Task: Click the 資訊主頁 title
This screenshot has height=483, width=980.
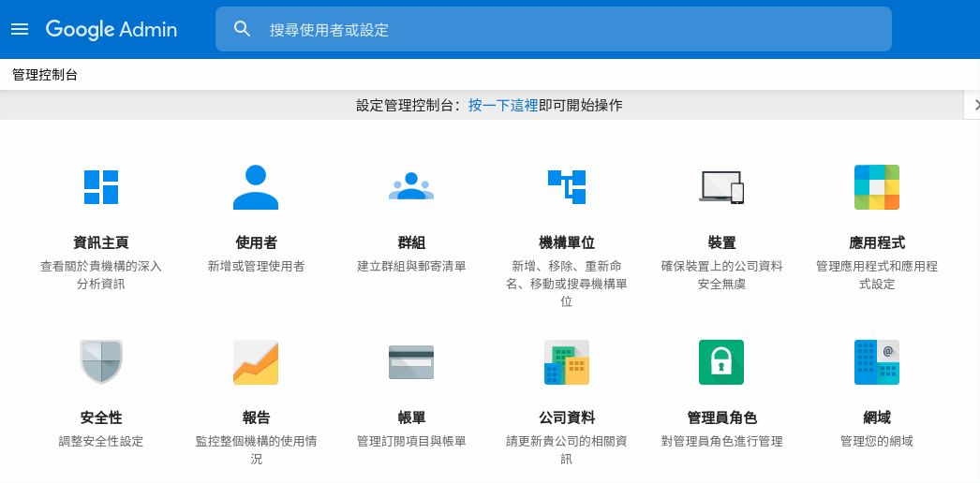Action: tap(101, 242)
